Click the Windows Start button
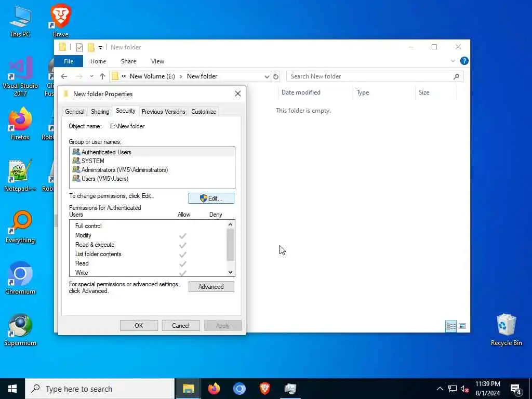The width and height of the screenshot is (532, 399). 12,389
